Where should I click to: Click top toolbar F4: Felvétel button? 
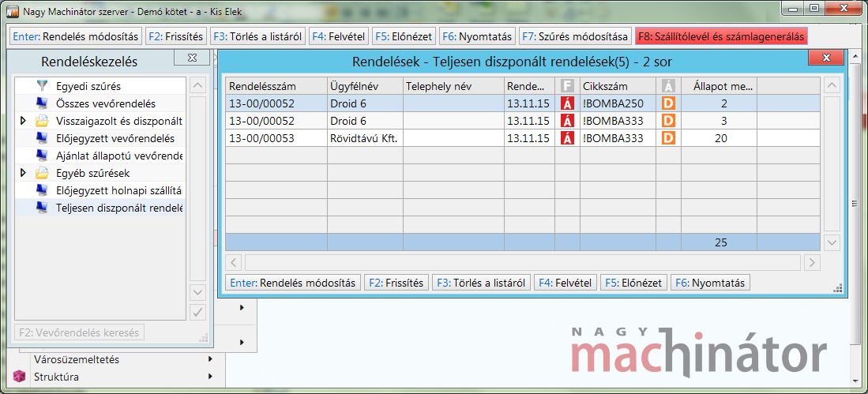tap(338, 36)
